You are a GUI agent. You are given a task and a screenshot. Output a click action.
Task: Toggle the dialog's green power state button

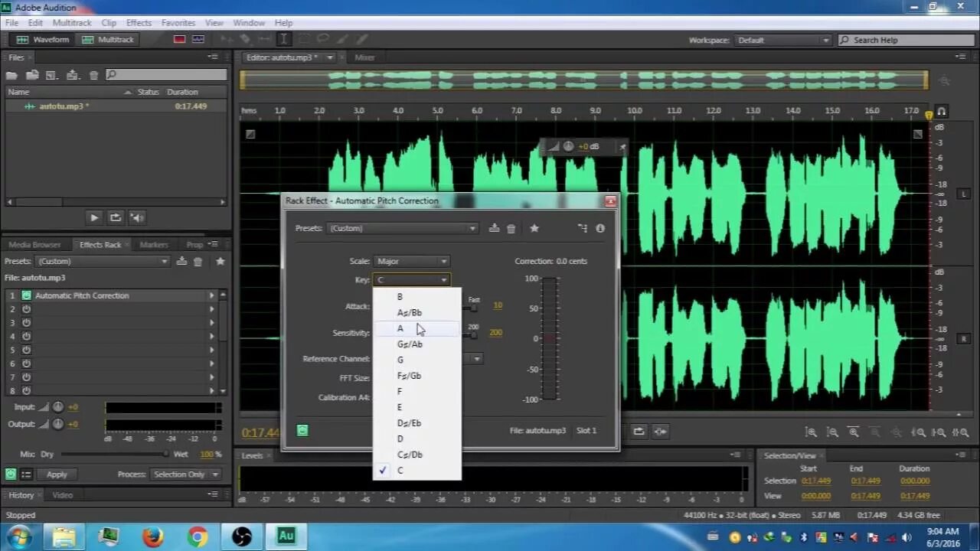click(302, 430)
